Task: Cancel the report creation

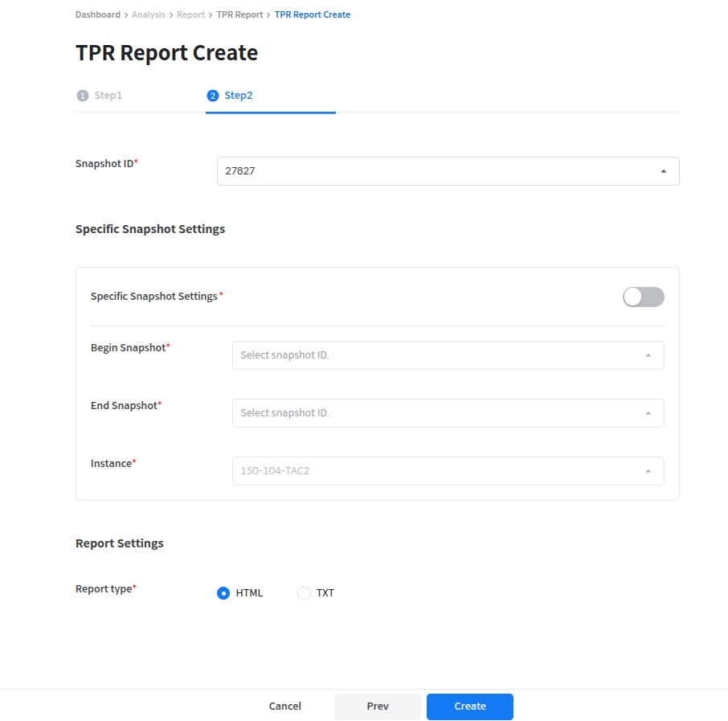Action: (x=284, y=707)
